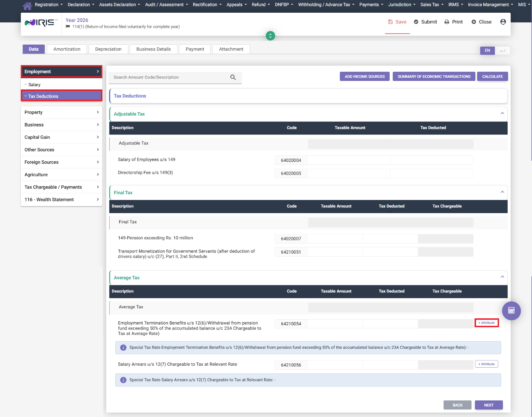This screenshot has height=417, width=532.
Task: Click the search magnifier icon
Action: click(x=233, y=77)
